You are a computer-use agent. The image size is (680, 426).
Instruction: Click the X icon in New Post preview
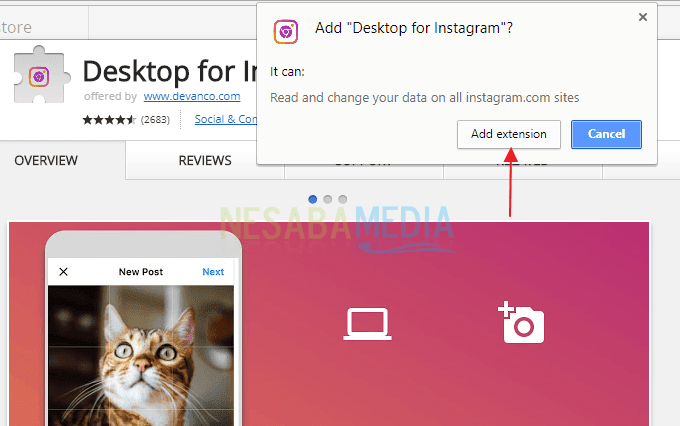click(x=63, y=272)
